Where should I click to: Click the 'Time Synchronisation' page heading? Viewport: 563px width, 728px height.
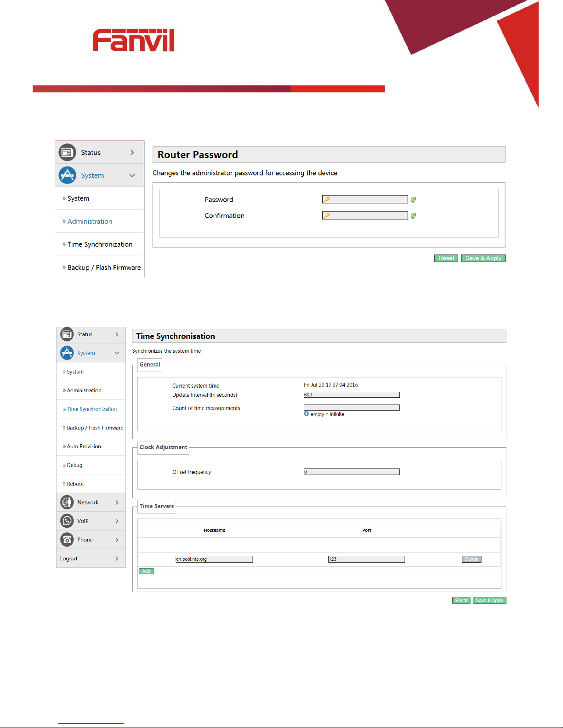(x=176, y=336)
